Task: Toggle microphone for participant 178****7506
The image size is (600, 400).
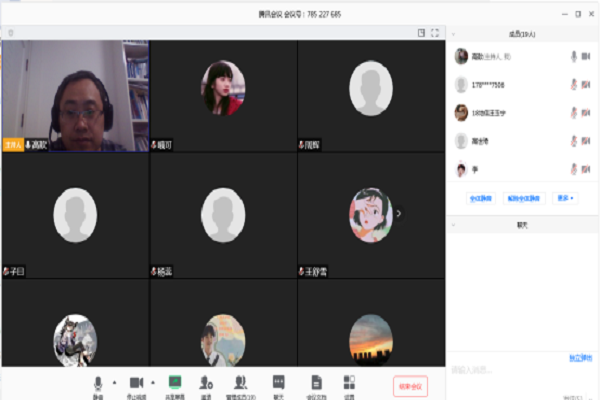Action: coord(574,85)
